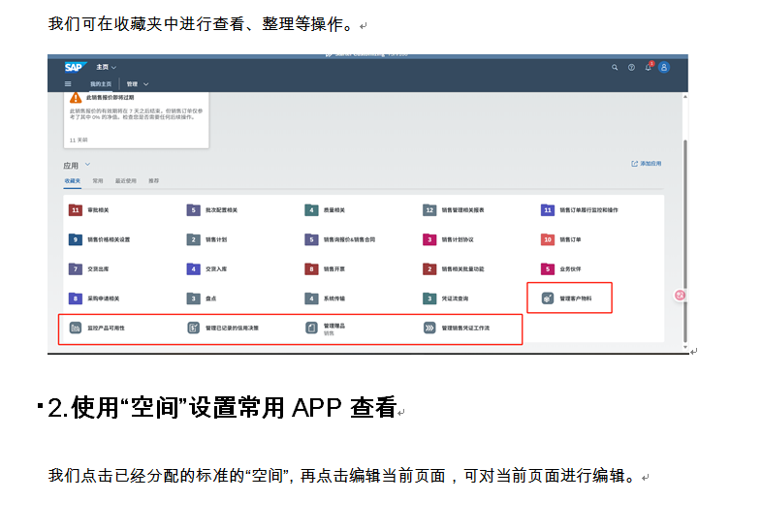762x532 pixels.
Task: Click the hamburger menu icon
Action: 68,84
